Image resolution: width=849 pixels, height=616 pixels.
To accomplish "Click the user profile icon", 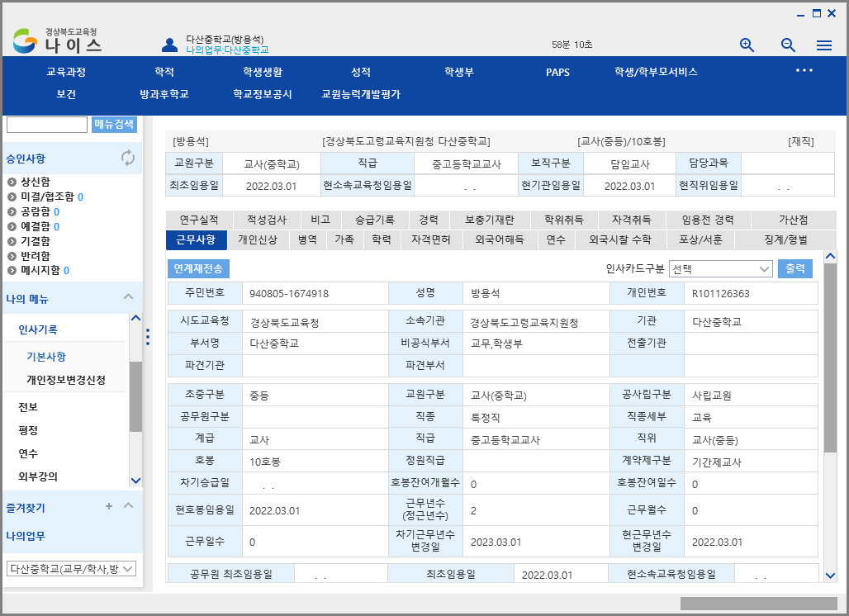I will coord(169,45).
